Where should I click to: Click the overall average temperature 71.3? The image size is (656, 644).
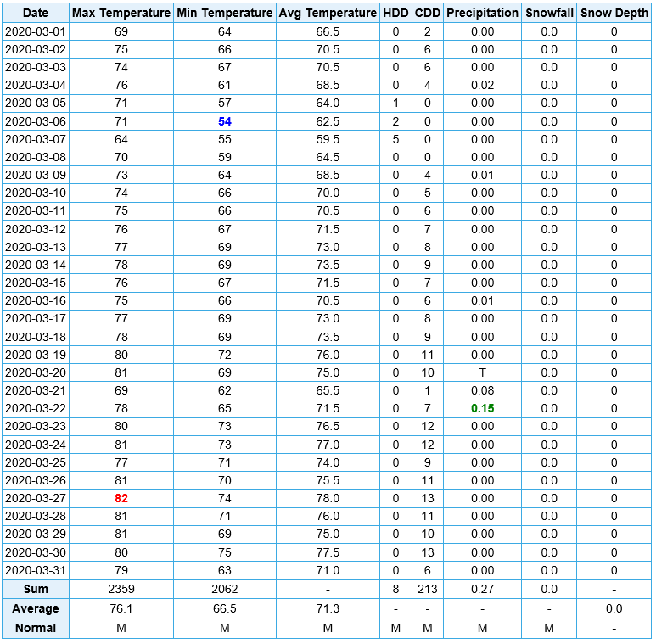click(328, 609)
